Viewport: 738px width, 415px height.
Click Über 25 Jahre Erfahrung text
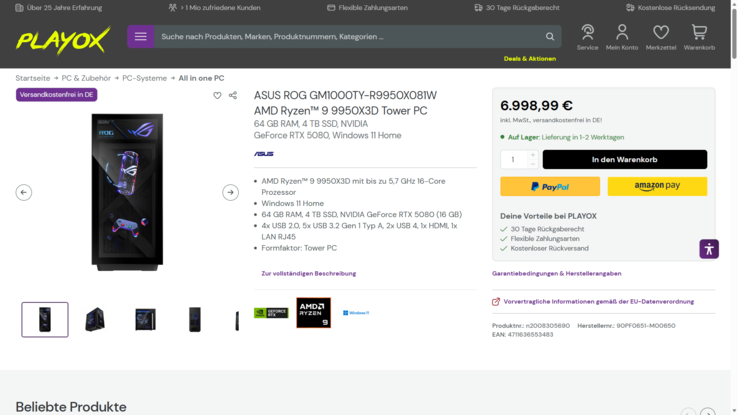(64, 8)
